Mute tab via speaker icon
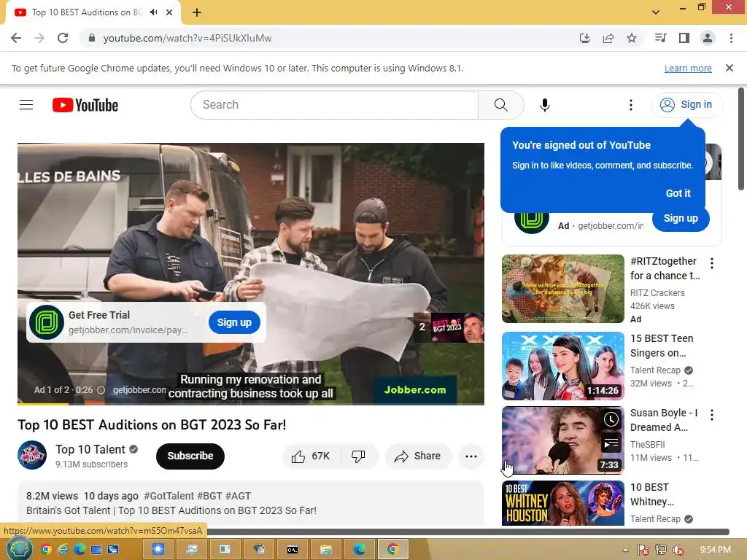Screen dimensions: 747x560 [x=153, y=12]
